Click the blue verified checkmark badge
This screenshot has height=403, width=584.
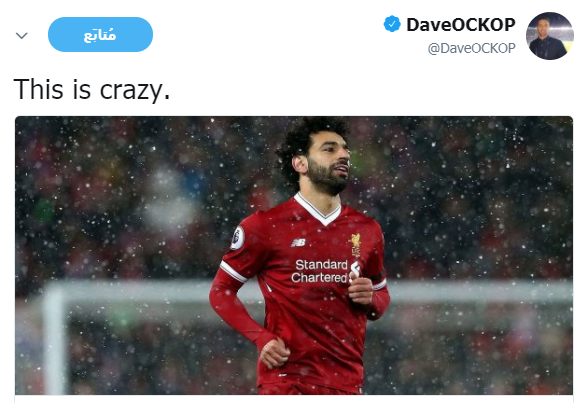(392, 24)
